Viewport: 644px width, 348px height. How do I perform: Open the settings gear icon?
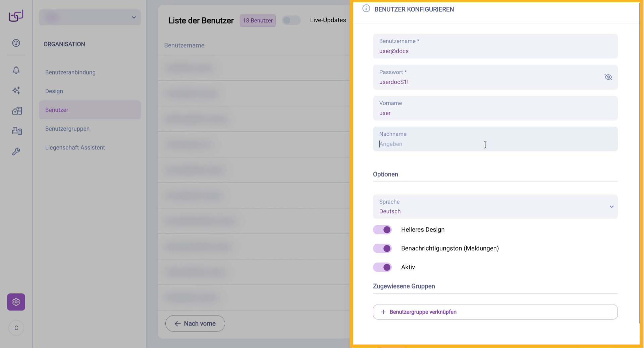[x=16, y=302]
